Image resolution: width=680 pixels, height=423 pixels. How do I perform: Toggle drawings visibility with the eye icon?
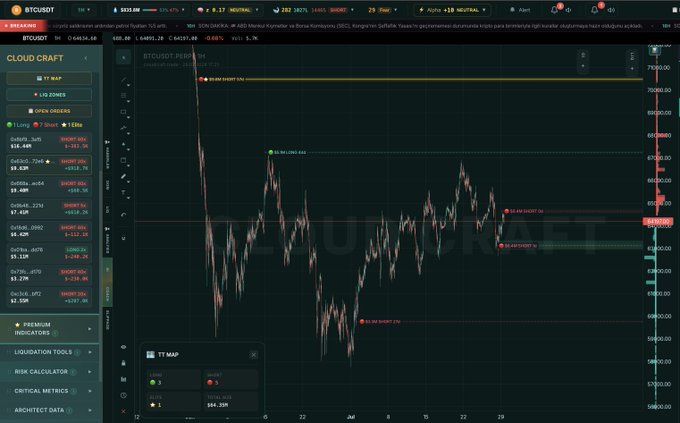point(124,347)
